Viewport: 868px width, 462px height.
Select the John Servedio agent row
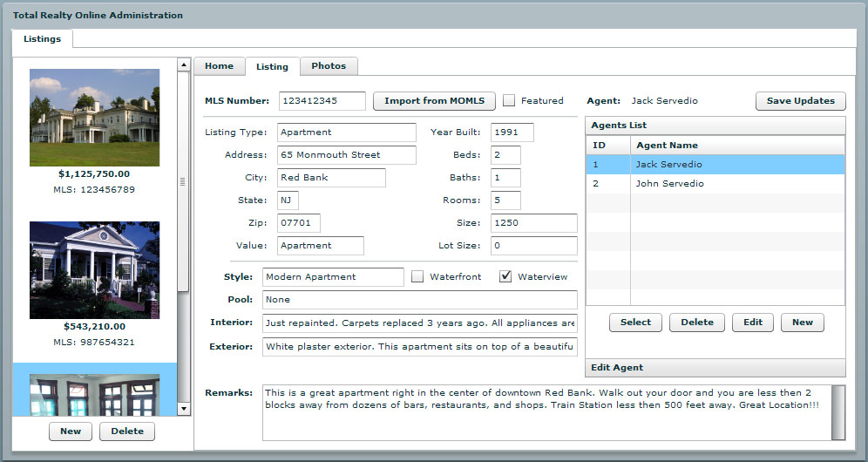(x=715, y=184)
